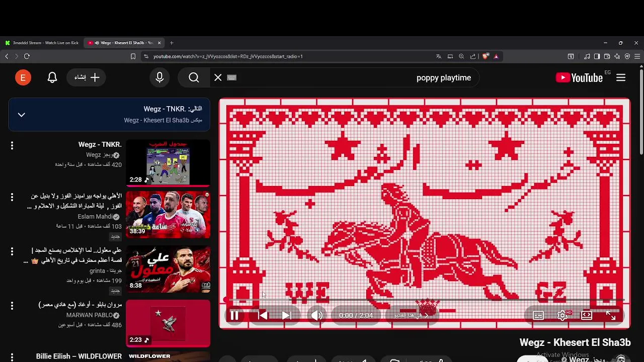Click the zoom magnifier icon in address bar
Viewport: 644px width, 362px height.
tap(461, 56)
